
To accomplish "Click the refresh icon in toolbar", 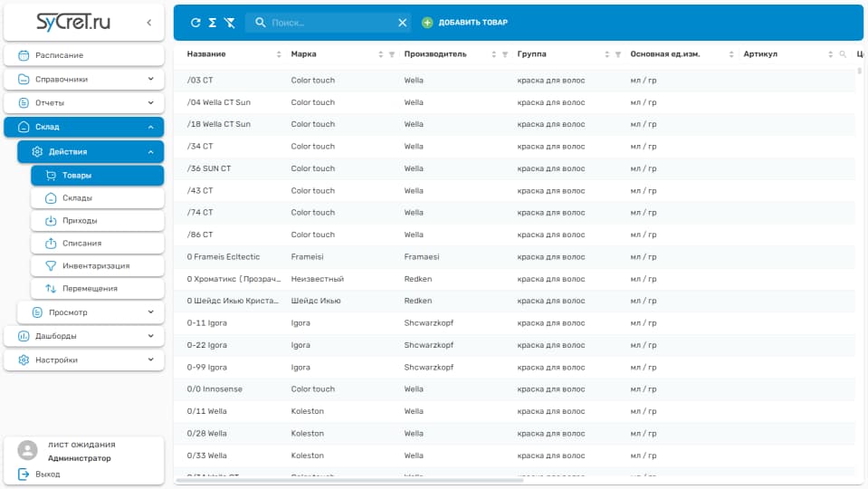I will pos(196,23).
